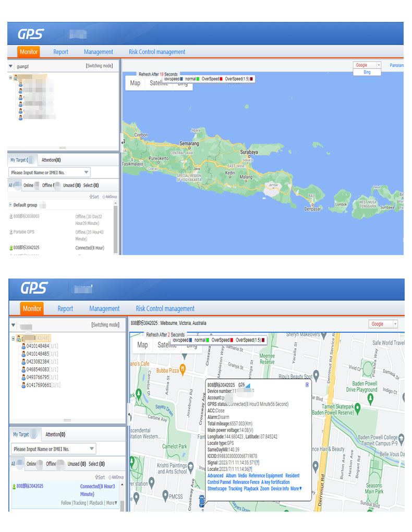Open IMEI search dropdown arrow in Java map window
The height and width of the screenshot is (532, 412).
86,172
